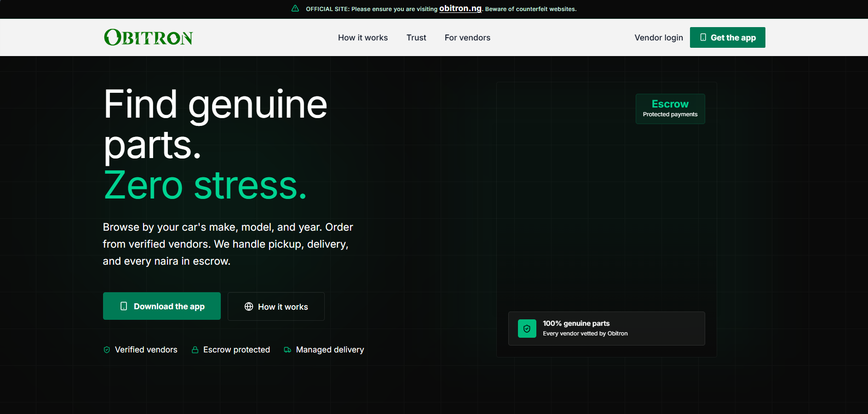Click the lock icon next to Escrow protected
The width and height of the screenshot is (868, 414).
click(195, 350)
